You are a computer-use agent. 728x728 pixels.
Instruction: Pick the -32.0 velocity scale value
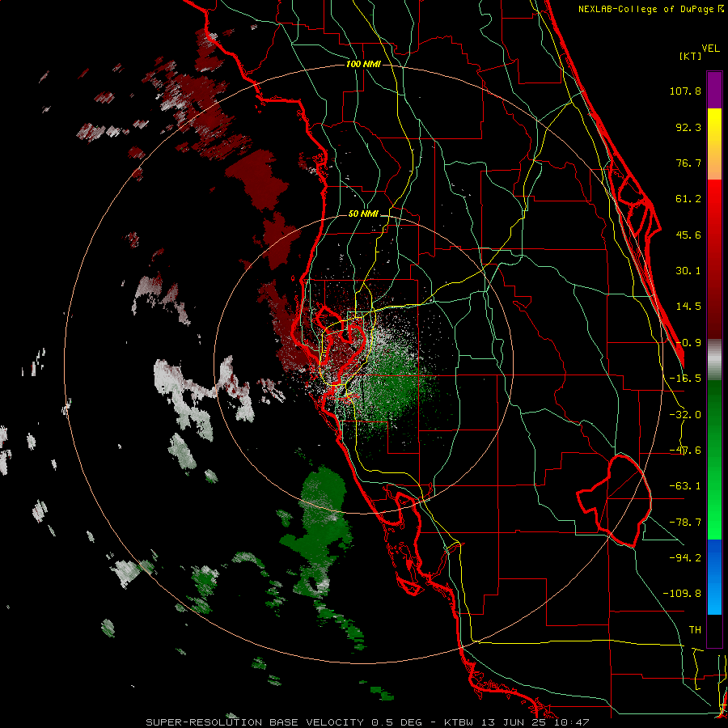pyautogui.click(x=685, y=415)
